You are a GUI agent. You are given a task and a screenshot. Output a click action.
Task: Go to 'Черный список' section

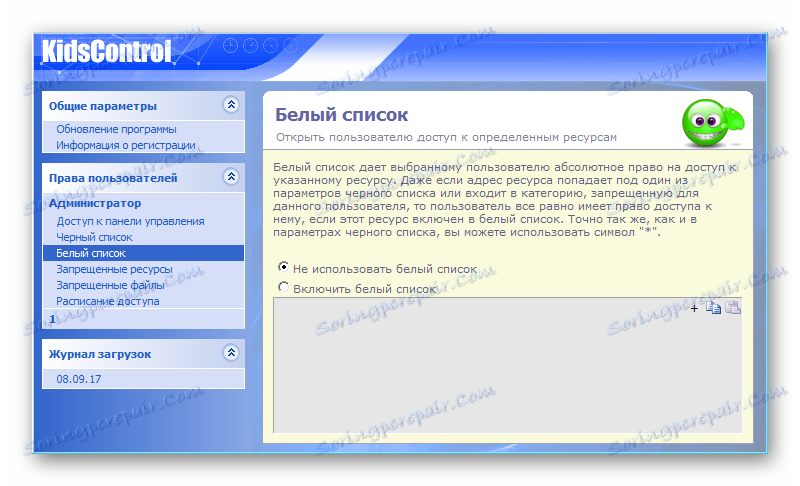tap(94, 237)
